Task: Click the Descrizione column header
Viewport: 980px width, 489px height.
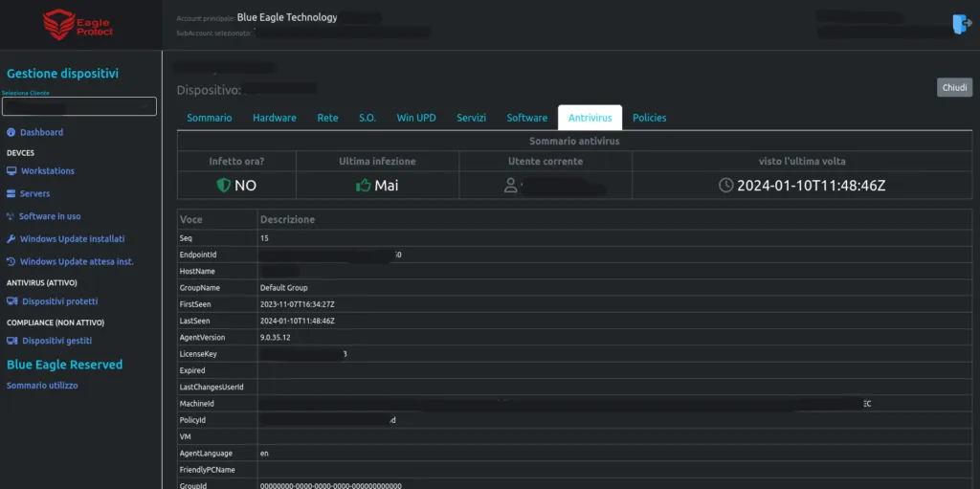Action: click(287, 220)
